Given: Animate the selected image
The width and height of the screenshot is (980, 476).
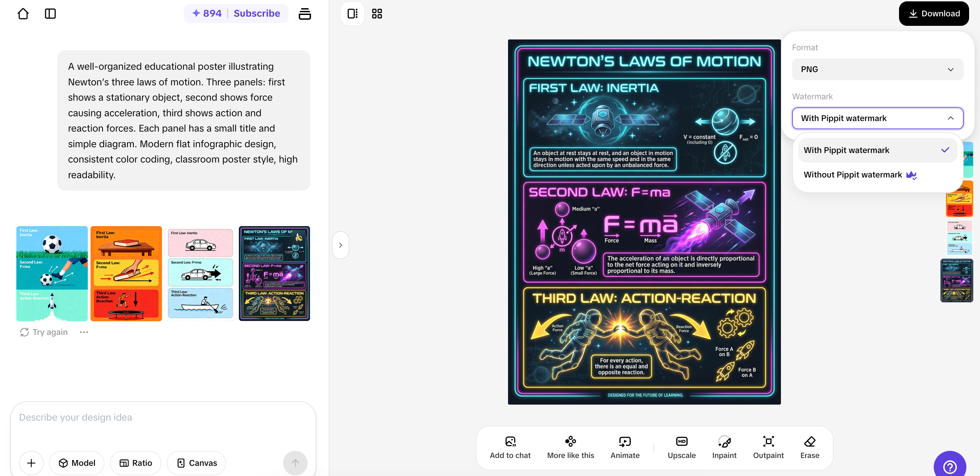Looking at the screenshot, I should [x=625, y=447].
